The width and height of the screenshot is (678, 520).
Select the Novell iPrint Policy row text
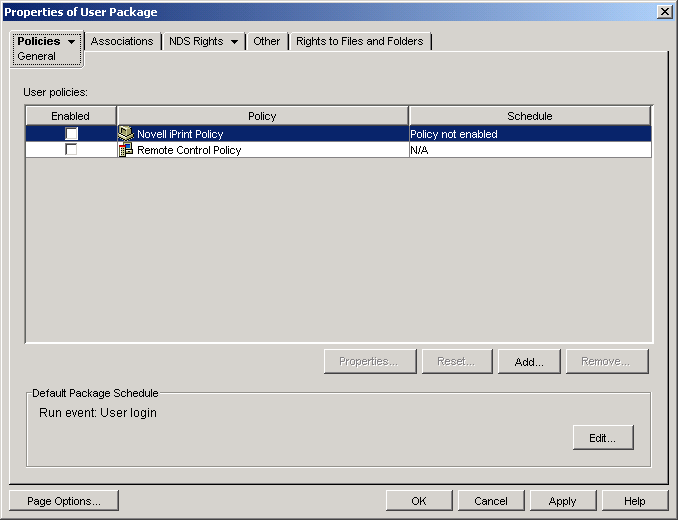(180, 134)
